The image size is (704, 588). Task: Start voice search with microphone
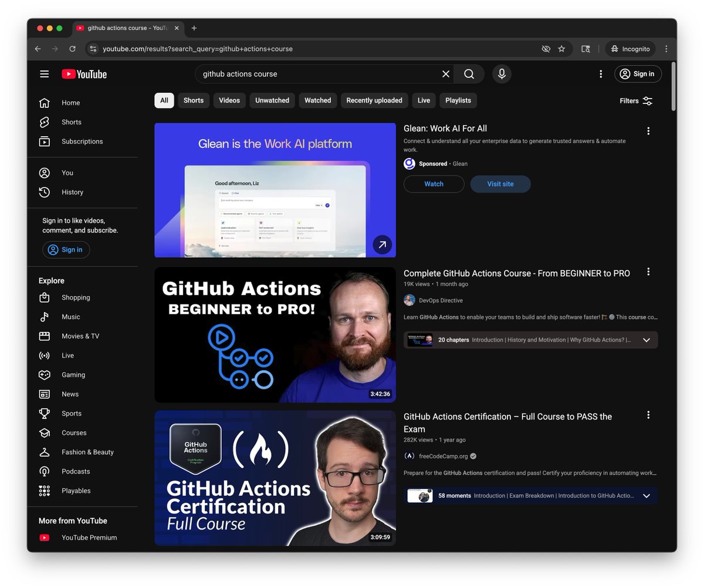coord(502,74)
